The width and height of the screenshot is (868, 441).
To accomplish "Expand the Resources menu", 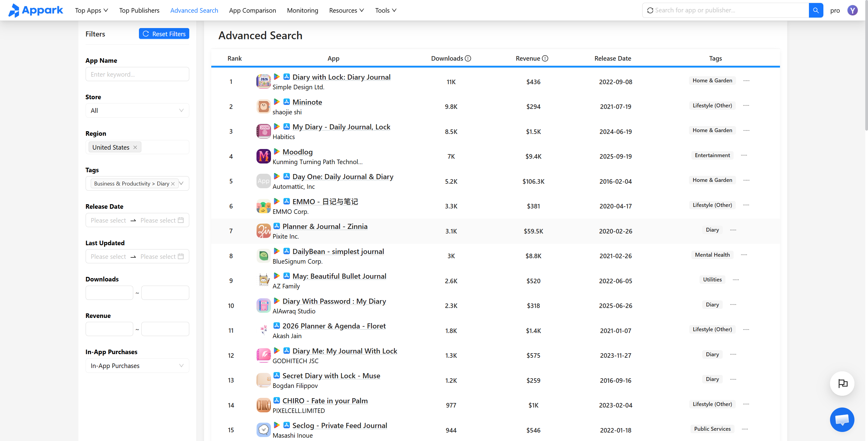I will (346, 11).
